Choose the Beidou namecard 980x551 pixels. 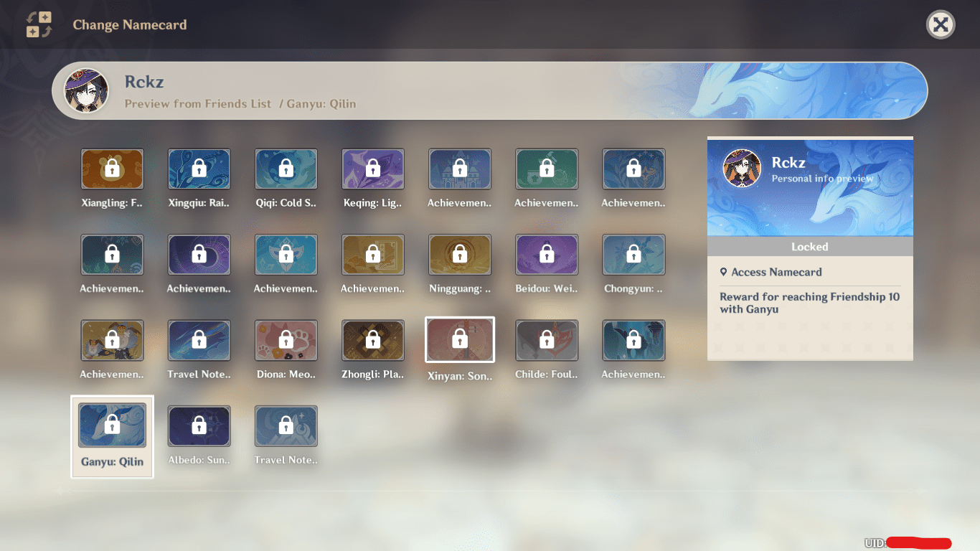[547, 254]
